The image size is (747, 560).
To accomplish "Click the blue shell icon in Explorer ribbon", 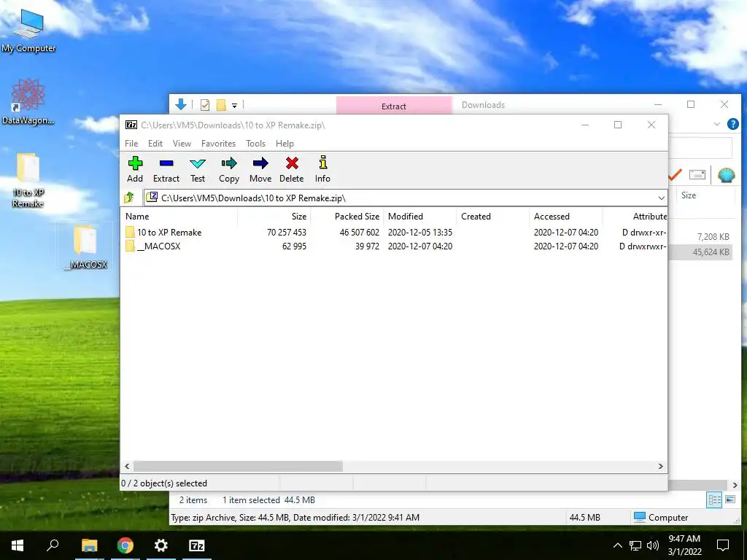I will (726, 175).
